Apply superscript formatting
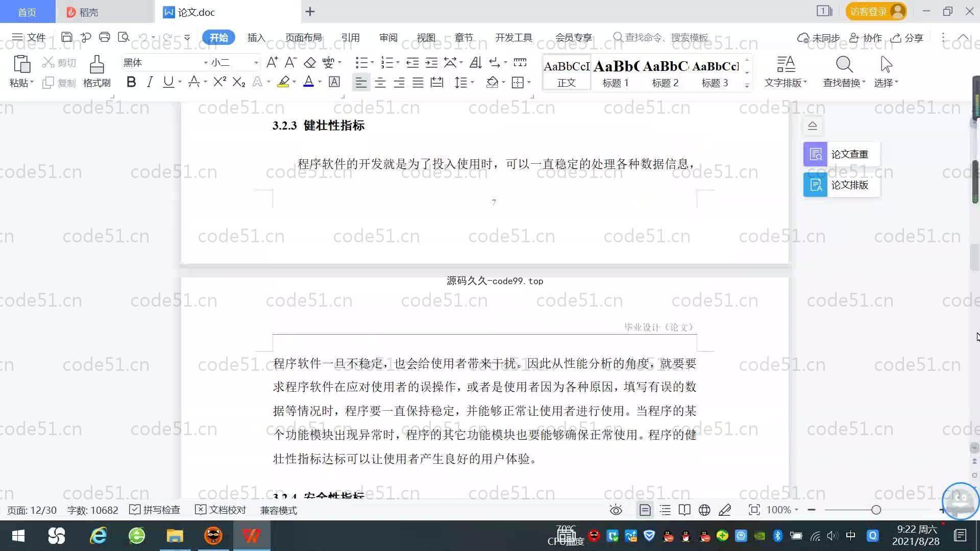Image resolution: width=980 pixels, height=551 pixels. [219, 82]
